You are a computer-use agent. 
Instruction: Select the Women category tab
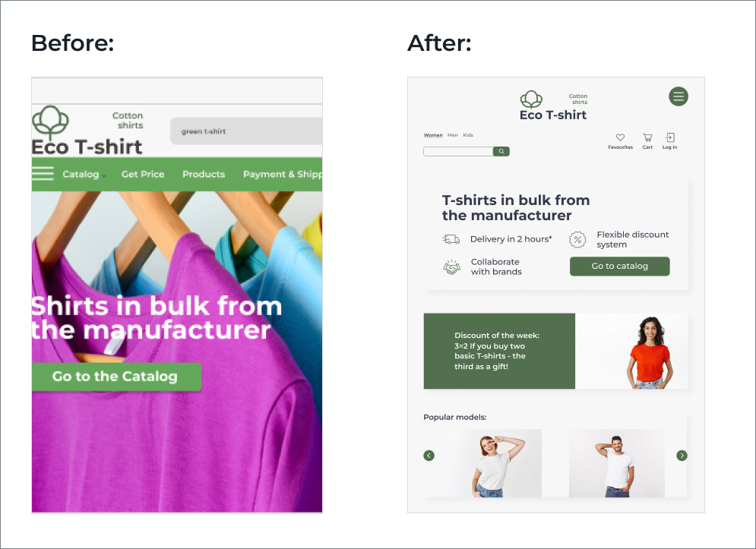(433, 135)
